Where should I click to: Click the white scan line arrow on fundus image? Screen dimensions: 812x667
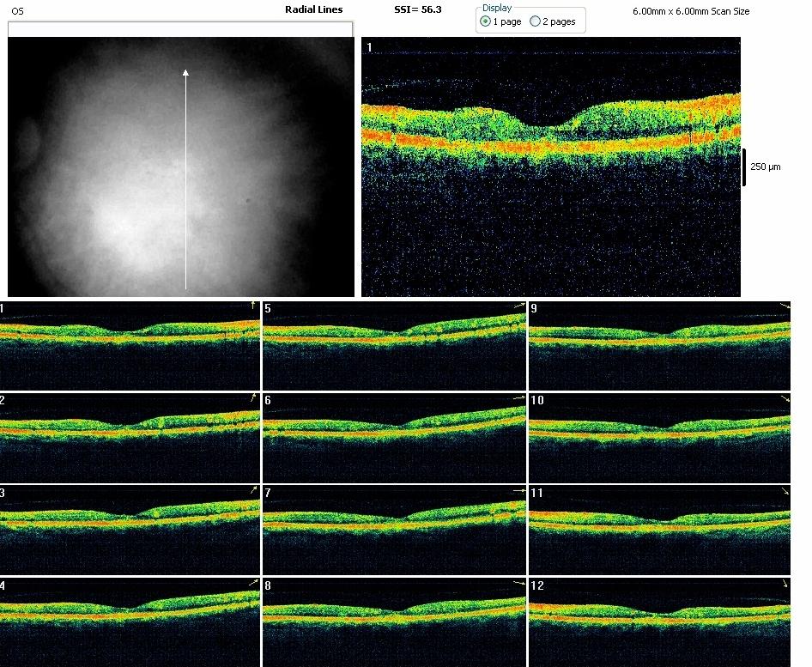tap(186, 179)
